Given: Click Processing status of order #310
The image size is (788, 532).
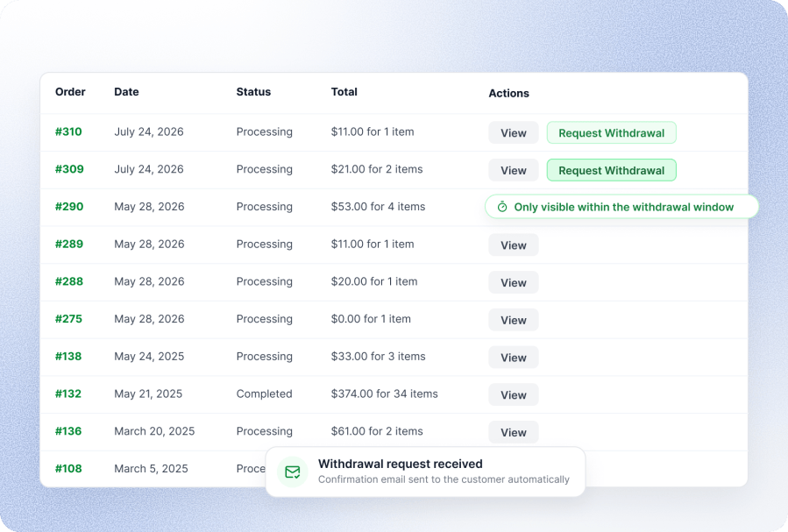Looking at the screenshot, I should click(265, 131).
